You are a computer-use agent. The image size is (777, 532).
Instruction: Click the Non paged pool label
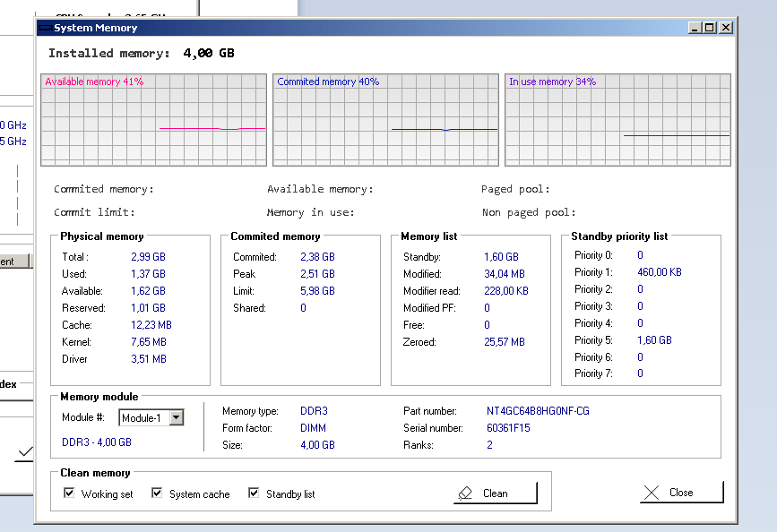click(x=529, y=212)
